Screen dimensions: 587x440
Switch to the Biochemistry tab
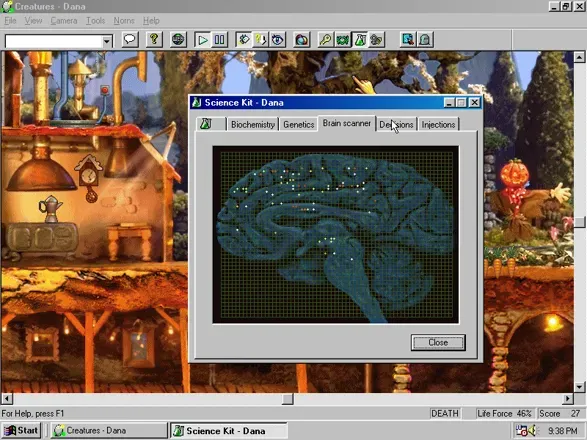point(253,124)
